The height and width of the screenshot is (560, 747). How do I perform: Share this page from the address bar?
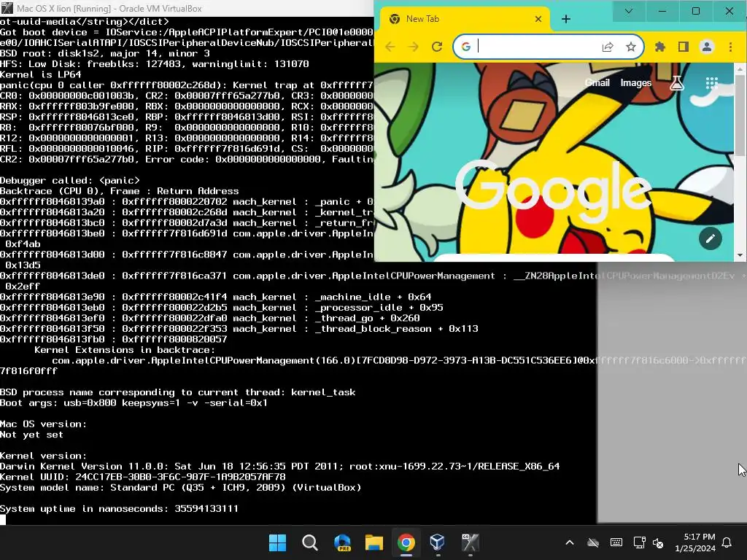point(608,47)
